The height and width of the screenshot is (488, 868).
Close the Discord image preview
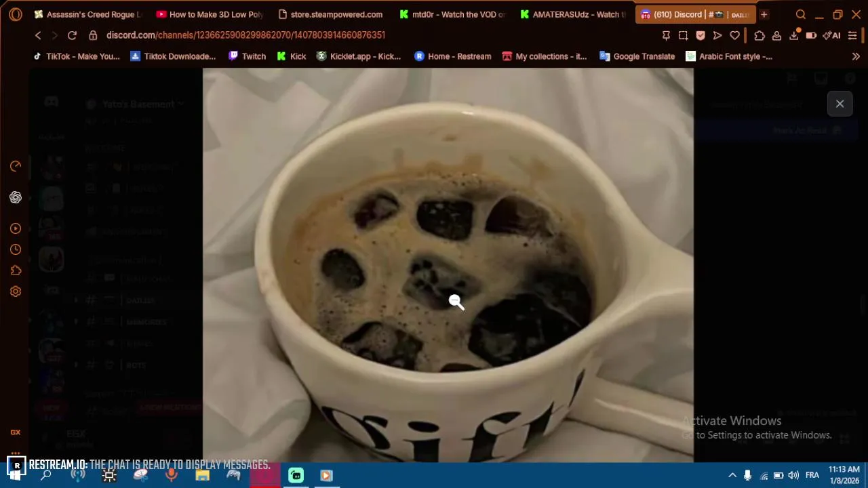(x=840, y=104)
